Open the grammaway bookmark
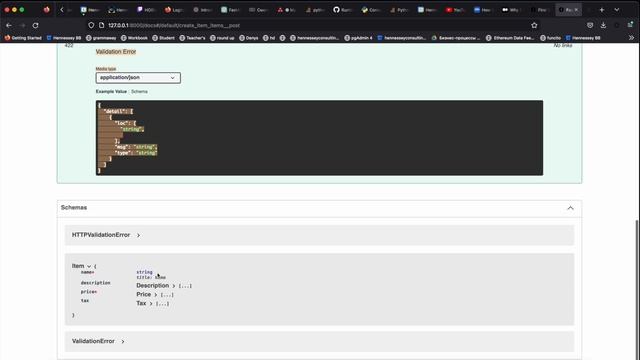The height and width of the screenshot is (360, 640). tap(101, 38)
